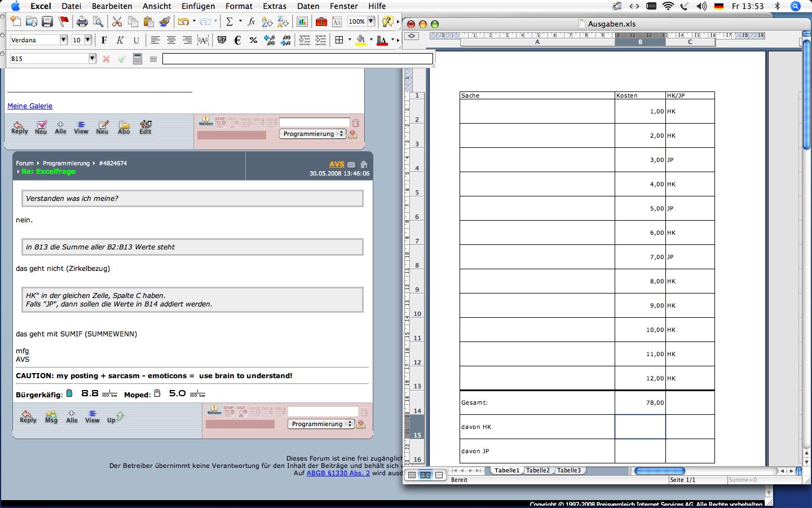Expand the Name Box B15 dropdown
The width and height of the screenshot is (812, 508).
(x=92, y=59)
